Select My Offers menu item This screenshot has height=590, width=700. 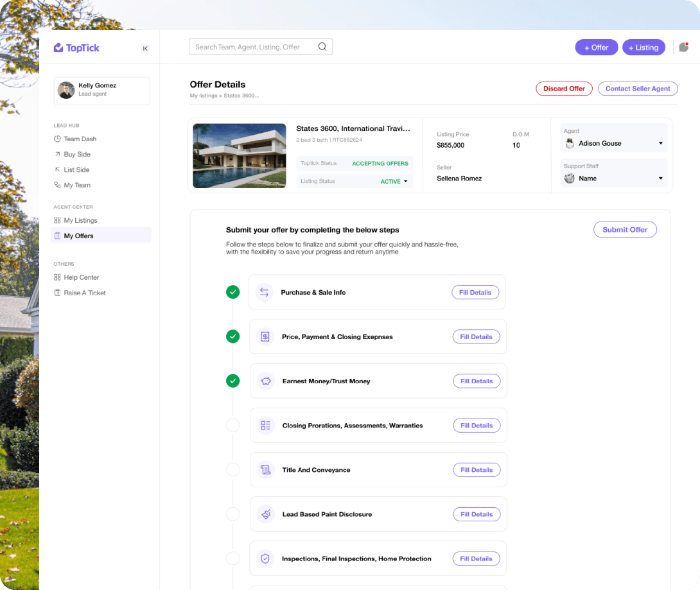pos(100,235)
